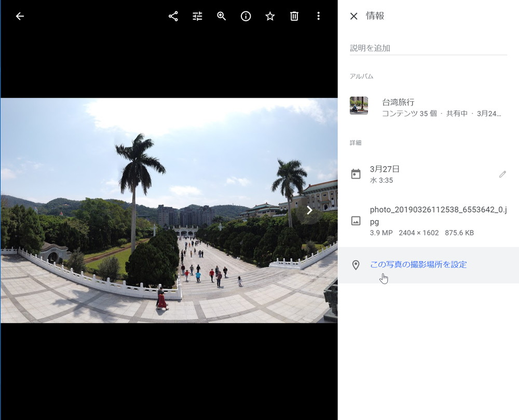Click この写真の撮影場所を設定 link
519x420 pixels.
pyautogui.click(x=418, y=264)
